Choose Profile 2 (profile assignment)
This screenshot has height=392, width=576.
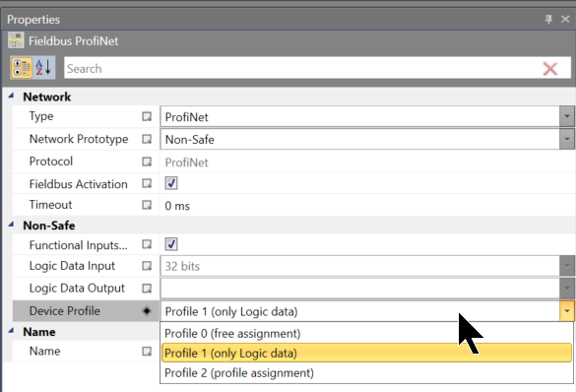coord(239,373)
